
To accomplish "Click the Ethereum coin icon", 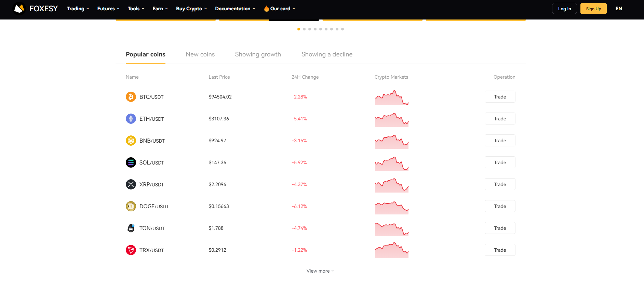I will pos(131,119).
